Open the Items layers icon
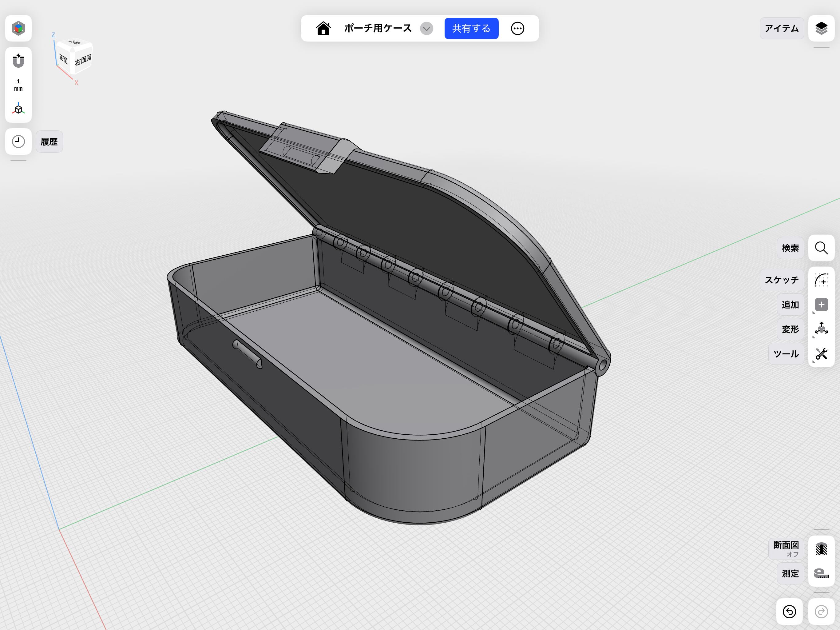840x630 pixels. [x=821, y=29]
